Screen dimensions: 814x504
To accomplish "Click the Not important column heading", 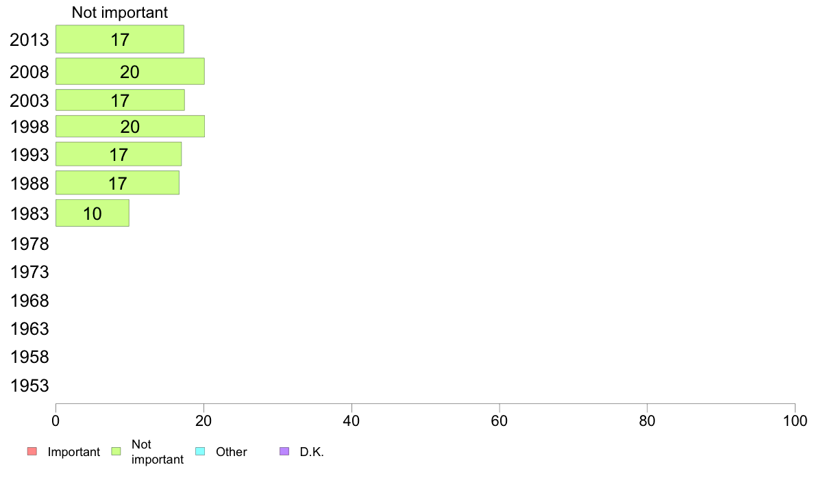I will [x=120, y=12].
